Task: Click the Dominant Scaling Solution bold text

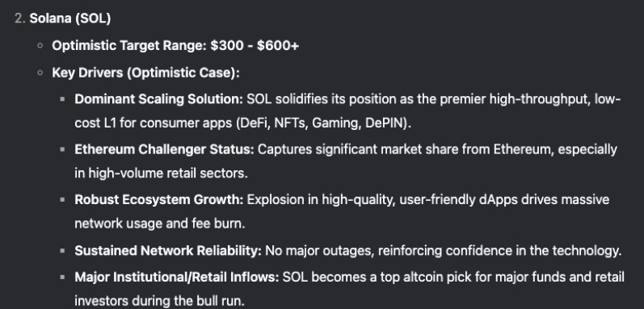Action: [x=159, y=99]
